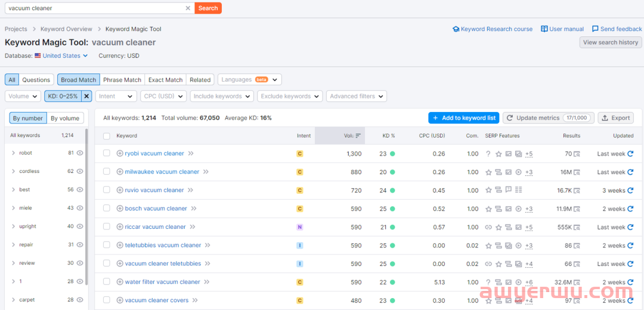Open the Volume filter dropdown

click(23, 96)
